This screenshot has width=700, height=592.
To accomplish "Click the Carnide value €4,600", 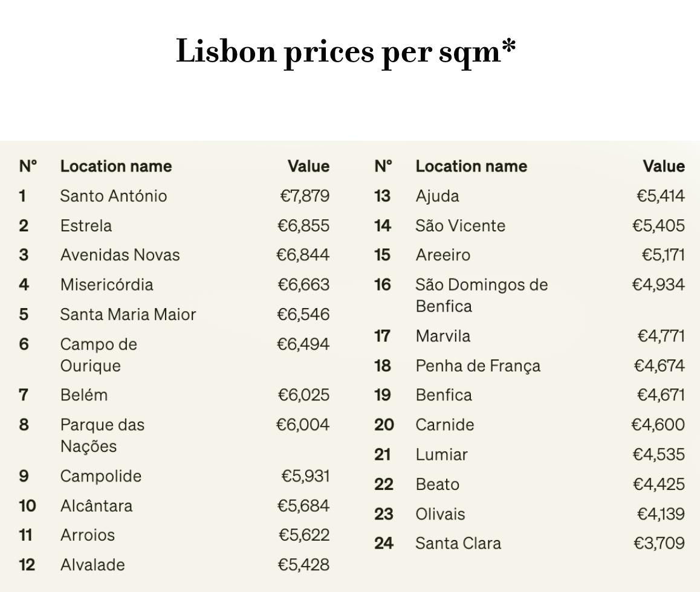I will pos(658,425).
